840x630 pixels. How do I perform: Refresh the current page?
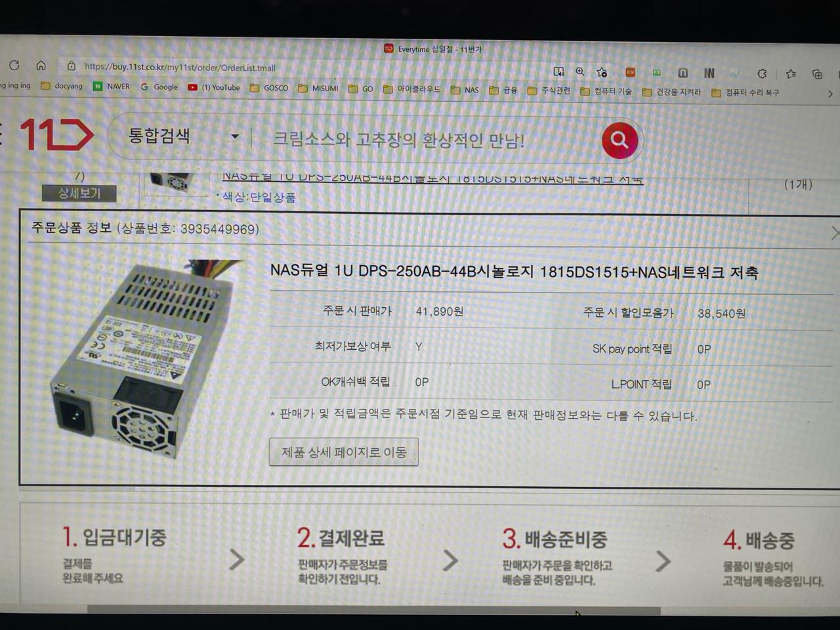[14, 66]
